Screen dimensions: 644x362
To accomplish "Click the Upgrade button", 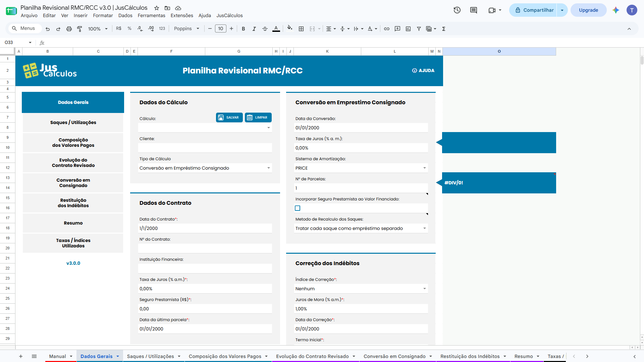I will pos(588,10).
